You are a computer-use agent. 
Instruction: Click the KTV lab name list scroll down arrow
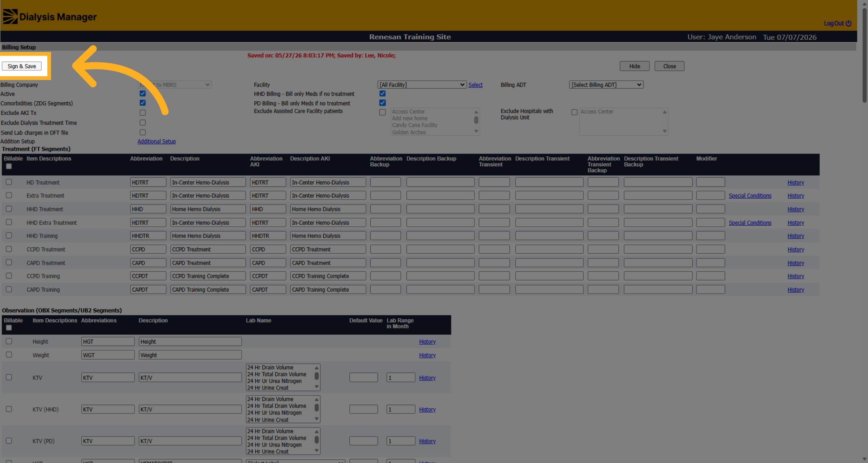[x=317, y=387]
